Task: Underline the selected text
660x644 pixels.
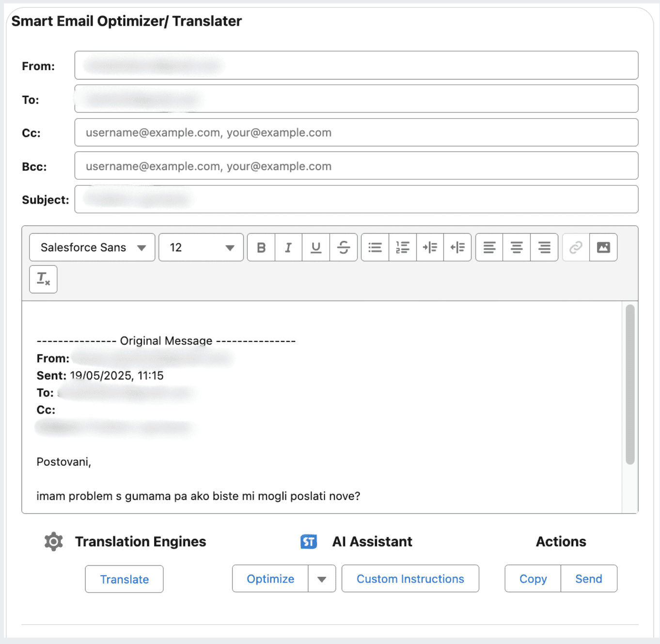Action: tap(316, 247)
